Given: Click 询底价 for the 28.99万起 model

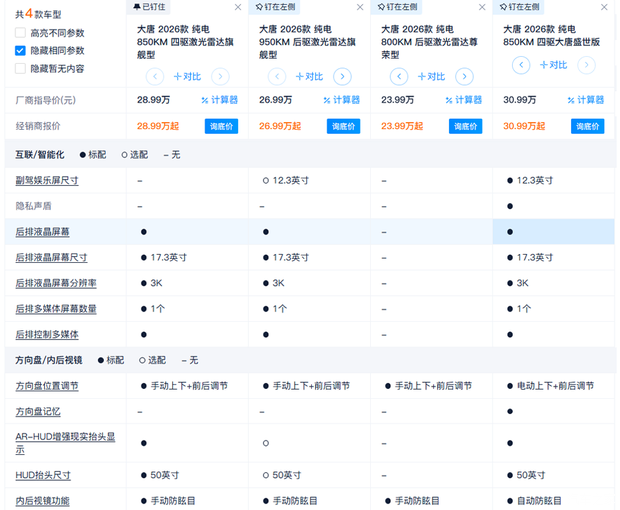Looking at the screenshot, I should 221,126.
